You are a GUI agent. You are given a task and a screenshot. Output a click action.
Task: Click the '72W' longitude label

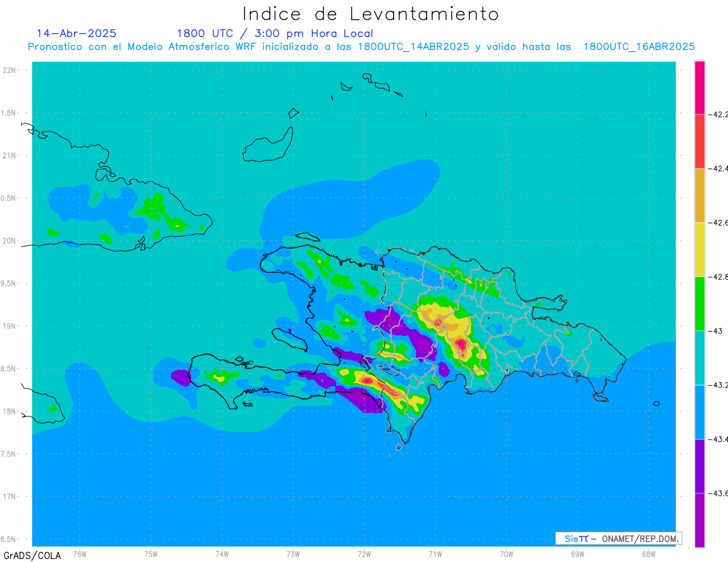click(x=364, y=554)
